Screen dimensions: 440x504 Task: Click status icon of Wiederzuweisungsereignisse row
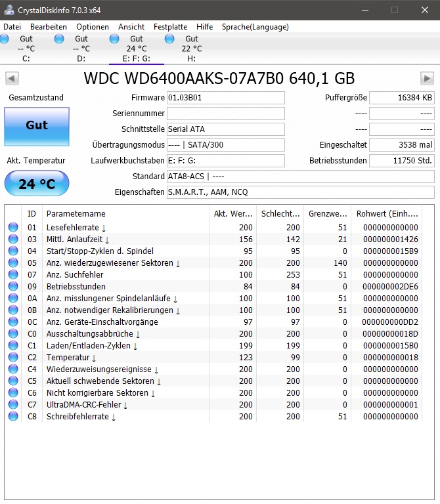(13, 369)
